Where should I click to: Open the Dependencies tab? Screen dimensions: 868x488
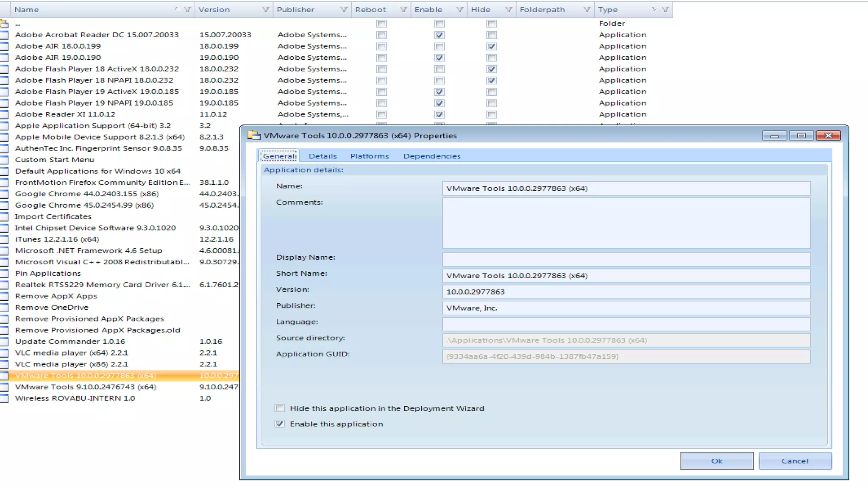pyautogui.click(x=432, y=156)
